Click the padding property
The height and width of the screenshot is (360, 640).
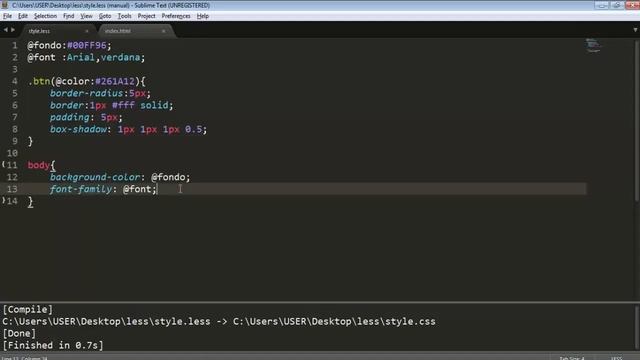coord(70,117)
